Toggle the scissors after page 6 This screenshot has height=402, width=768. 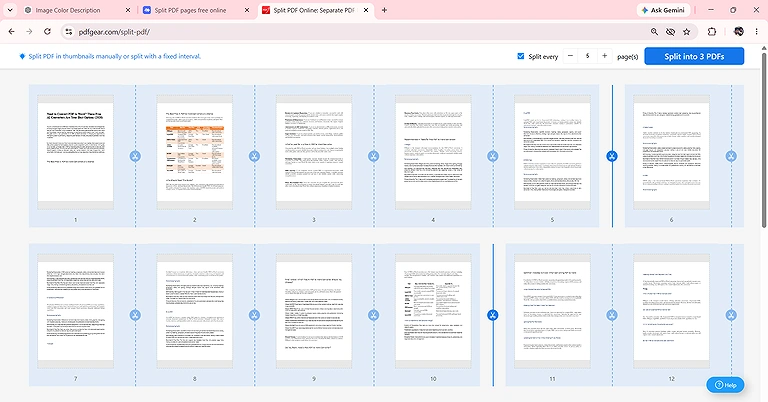[x=731, y=156]
